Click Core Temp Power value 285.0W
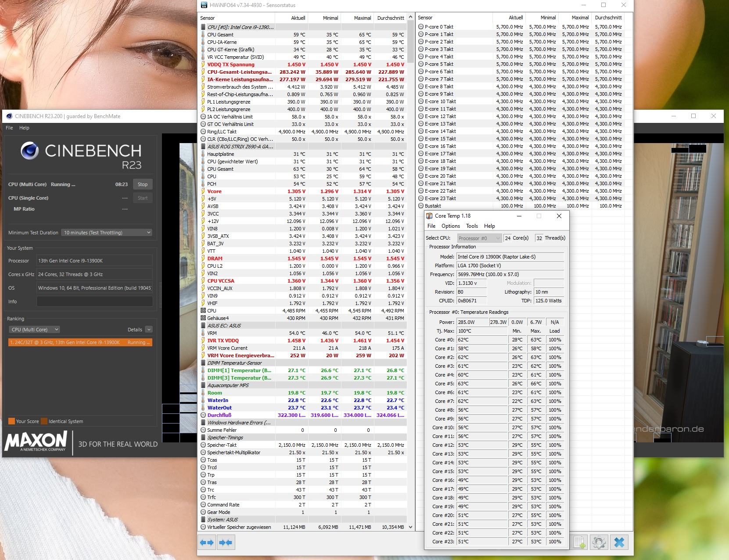The image size is (729, 560). pyautogui.click(x=472, y=322)
